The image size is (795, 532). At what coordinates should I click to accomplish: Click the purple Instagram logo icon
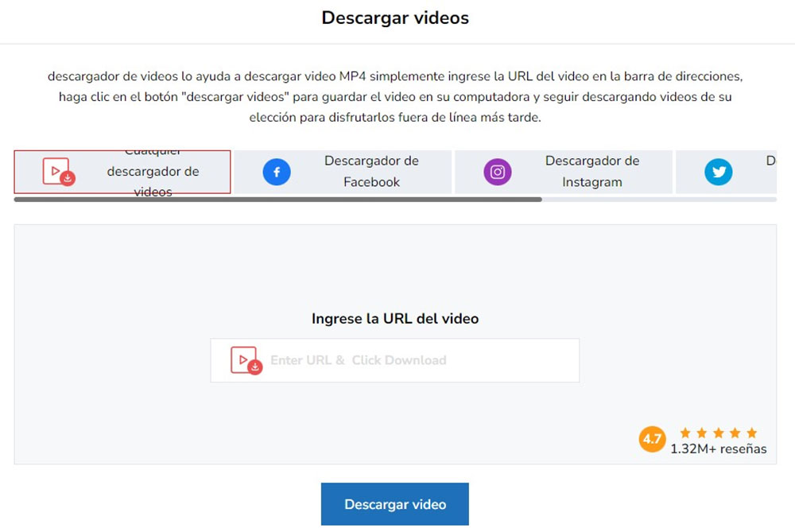(498, 172)
